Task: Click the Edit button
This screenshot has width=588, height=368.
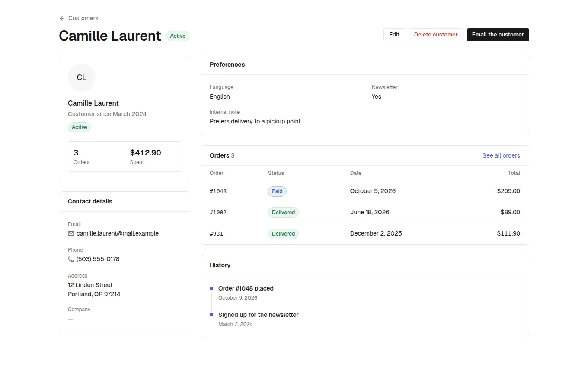Action: point(394,35)
